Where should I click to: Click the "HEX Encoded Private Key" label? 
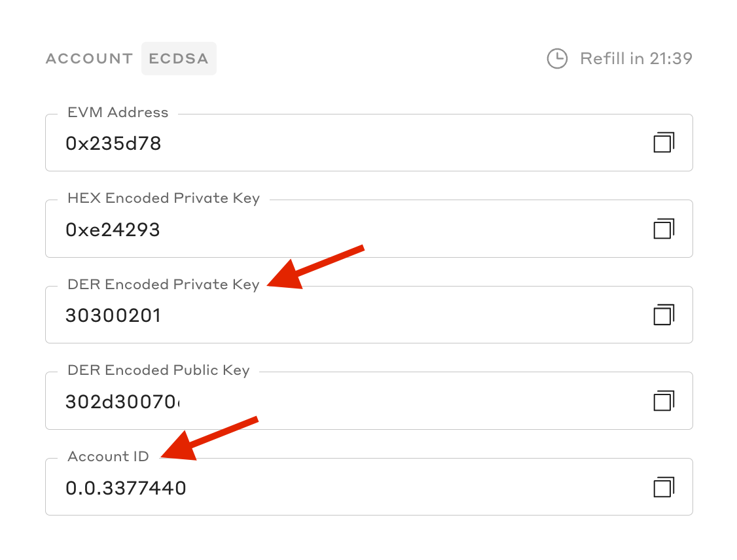[164, 198]
